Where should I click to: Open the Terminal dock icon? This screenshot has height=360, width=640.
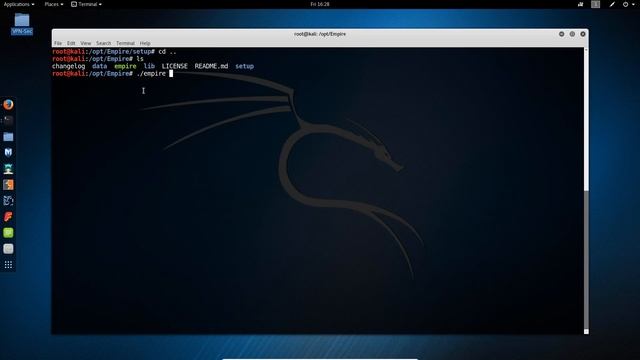pos(8,120)
